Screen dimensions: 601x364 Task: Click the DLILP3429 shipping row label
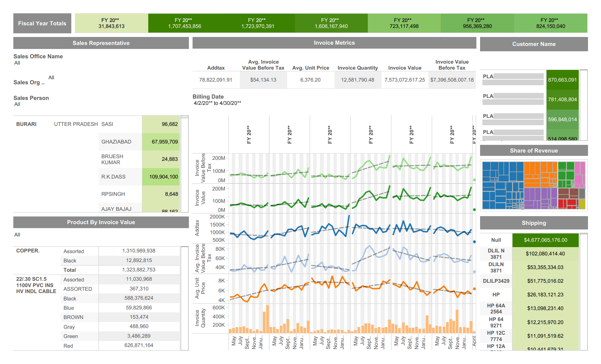pyautogui.click(x=496, y=281)
